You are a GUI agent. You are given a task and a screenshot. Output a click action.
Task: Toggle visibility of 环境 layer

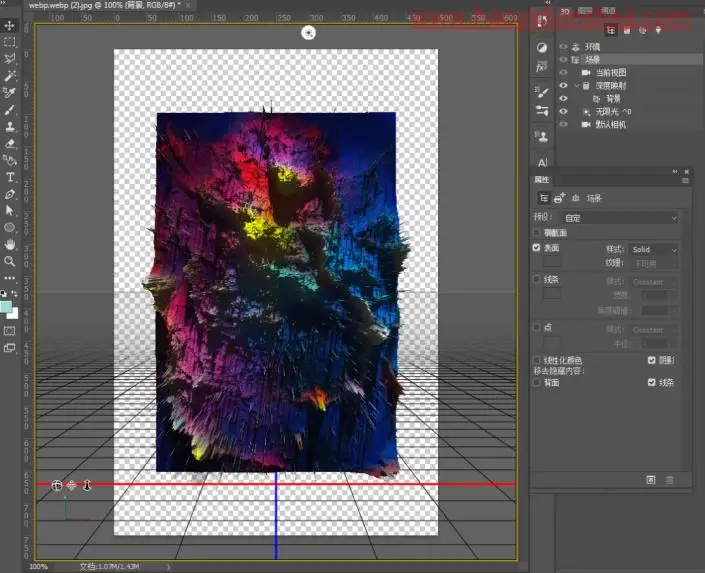563,46
